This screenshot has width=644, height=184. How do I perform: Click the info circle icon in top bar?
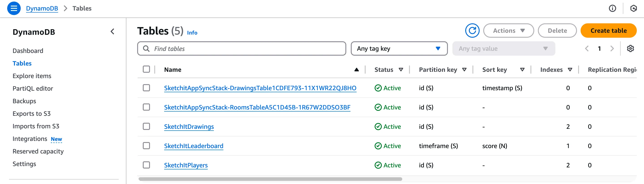pyautogui.click(x=612, y=9)
